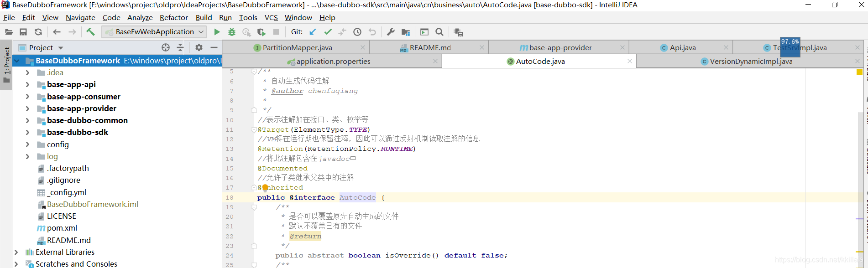Viewport: 868px width, 268px height.
Task: Open the File menu
Action: 9,17
